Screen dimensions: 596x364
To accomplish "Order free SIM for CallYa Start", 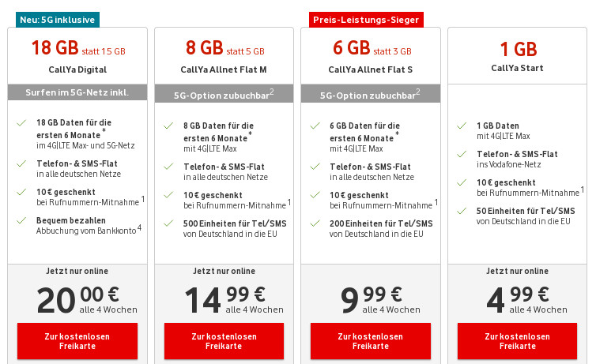I will point(518,341).
